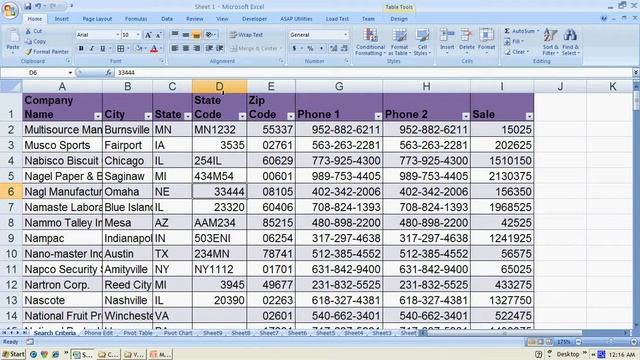640x360 pixels.
Task: Select cell containing Nashville
Action: click(127, 300)
